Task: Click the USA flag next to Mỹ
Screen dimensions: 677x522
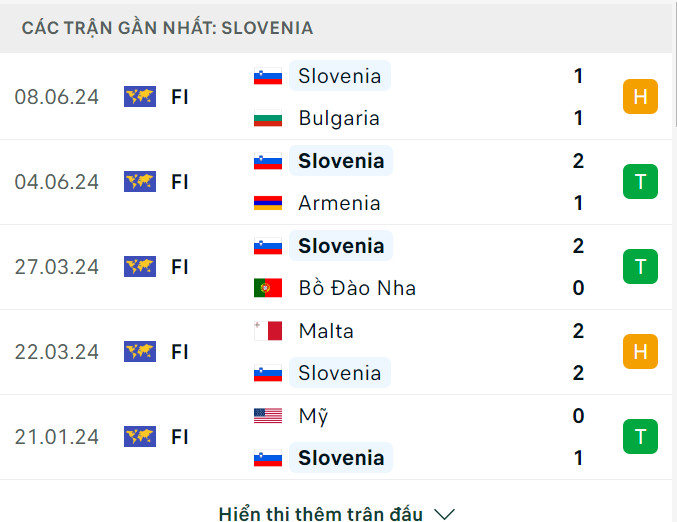Action: 268,416
